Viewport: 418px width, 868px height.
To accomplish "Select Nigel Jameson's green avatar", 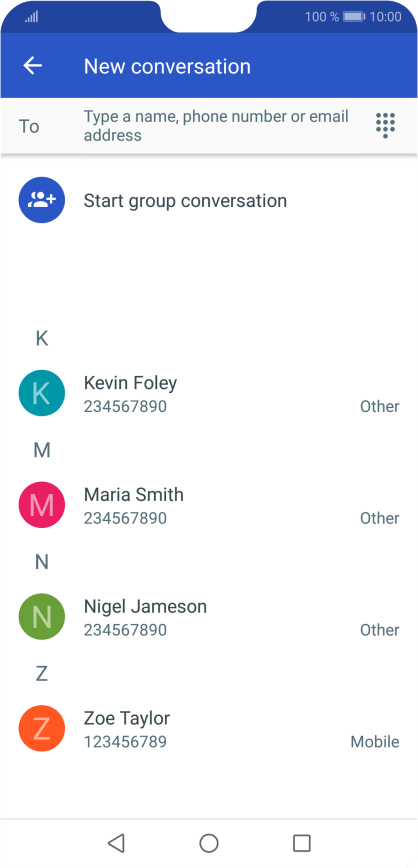I will pyautogui.click(x=42, y=617).
